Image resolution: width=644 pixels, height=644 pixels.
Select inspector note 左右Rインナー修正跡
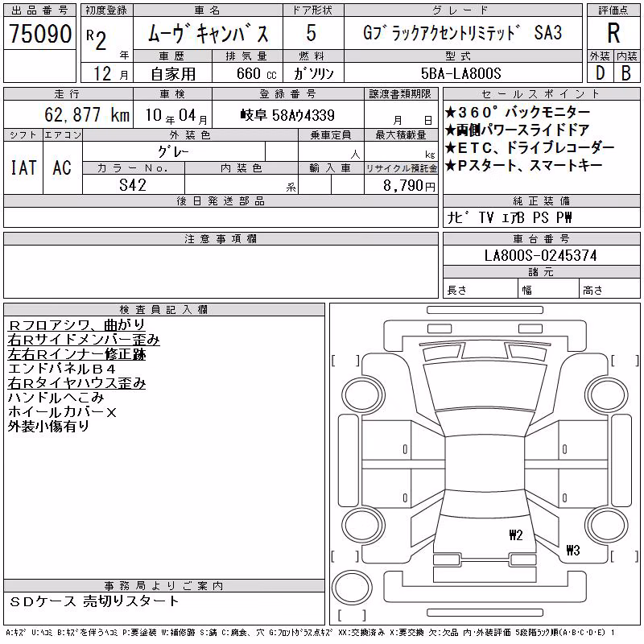pyautogui.click(x=76, y=354)
